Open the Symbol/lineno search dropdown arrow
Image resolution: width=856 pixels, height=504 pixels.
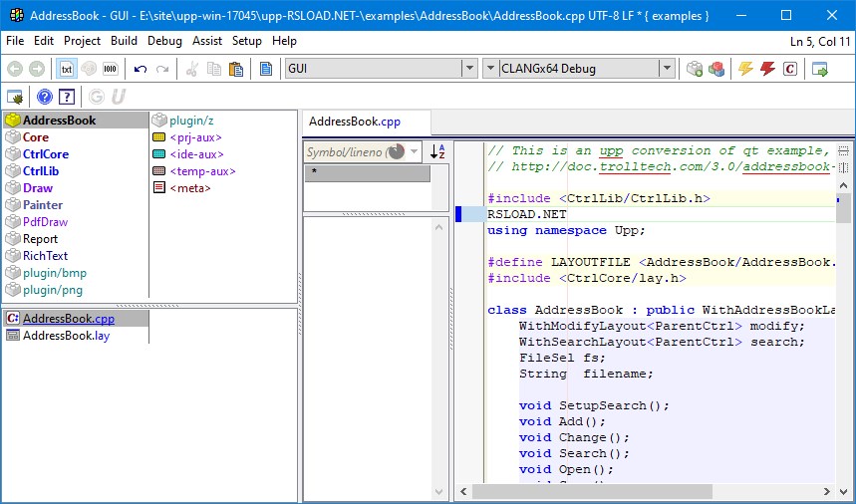pos(415,151)
